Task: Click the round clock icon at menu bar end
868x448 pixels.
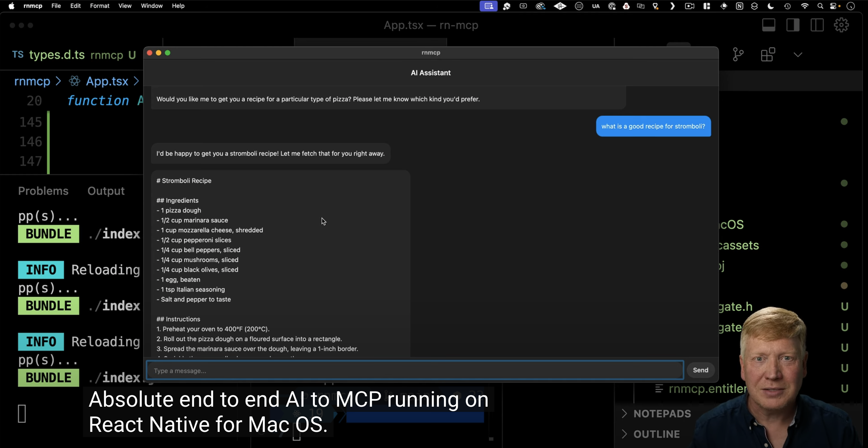Action: coord(851,6)
